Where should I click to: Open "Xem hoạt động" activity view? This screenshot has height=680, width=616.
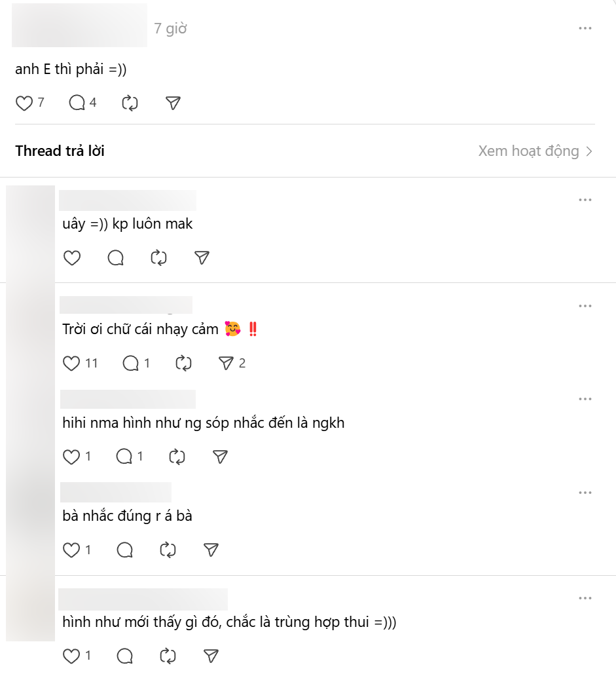[x=531, y=150]
